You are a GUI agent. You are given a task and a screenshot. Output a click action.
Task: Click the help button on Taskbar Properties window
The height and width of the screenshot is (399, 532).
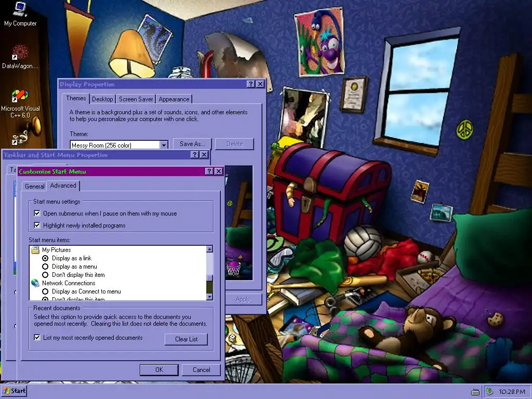194,155
